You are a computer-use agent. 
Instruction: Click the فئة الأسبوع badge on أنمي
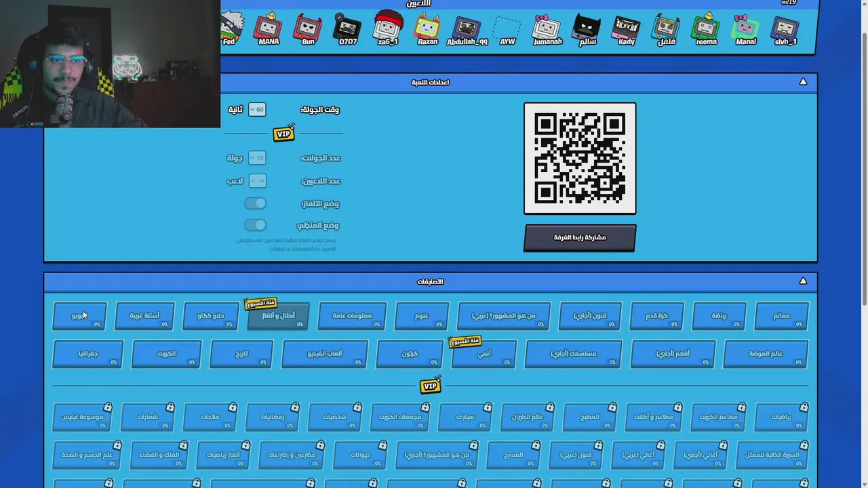click(x=465, y=342)
